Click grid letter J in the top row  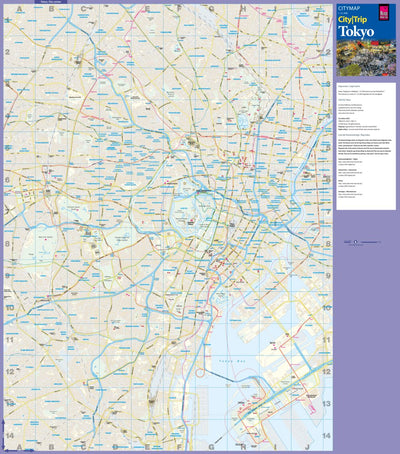pos(307,9)
